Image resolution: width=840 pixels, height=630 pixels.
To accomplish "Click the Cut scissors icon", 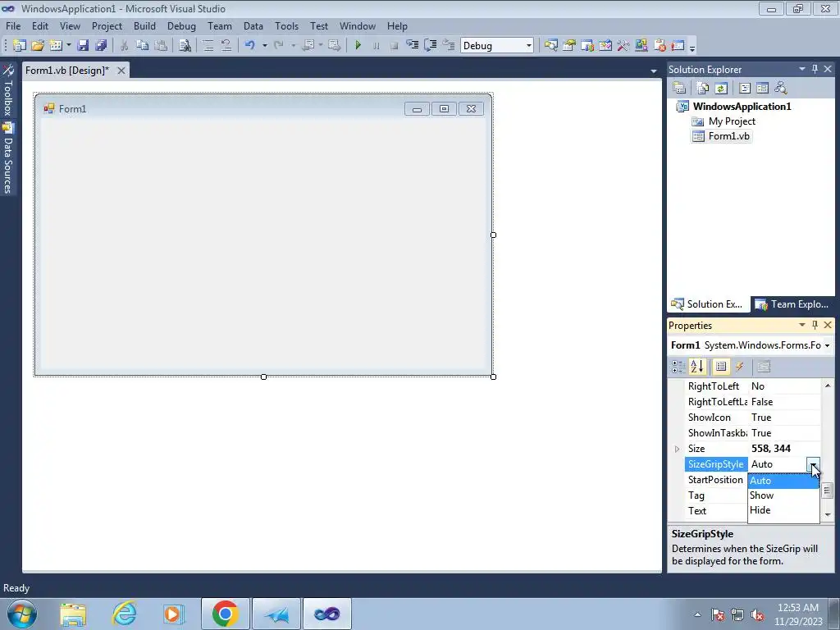I will coord(125,46).
